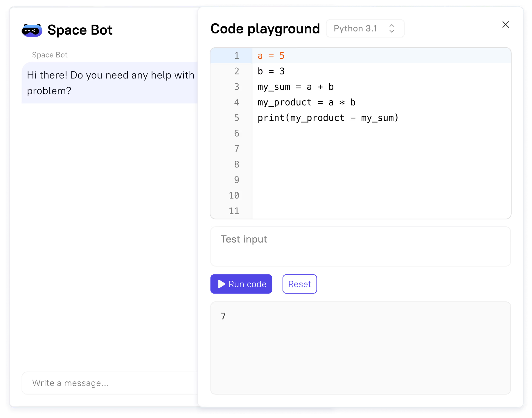The height and width of the screenshot is (418, 532).
Task: Open the Python 3.1 version dropdown
Action: 365,28
